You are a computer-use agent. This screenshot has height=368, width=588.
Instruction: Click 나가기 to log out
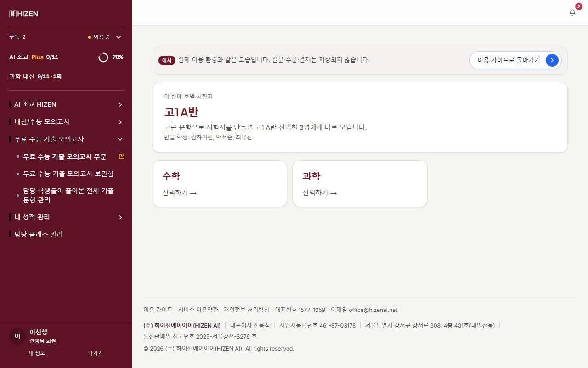tap(96, 353)
